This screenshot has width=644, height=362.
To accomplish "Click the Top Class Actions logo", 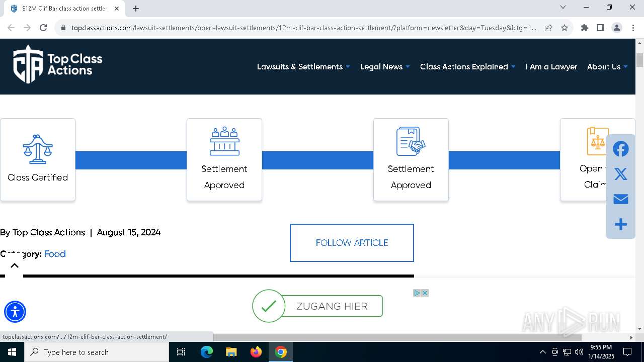I will (57, 64).
